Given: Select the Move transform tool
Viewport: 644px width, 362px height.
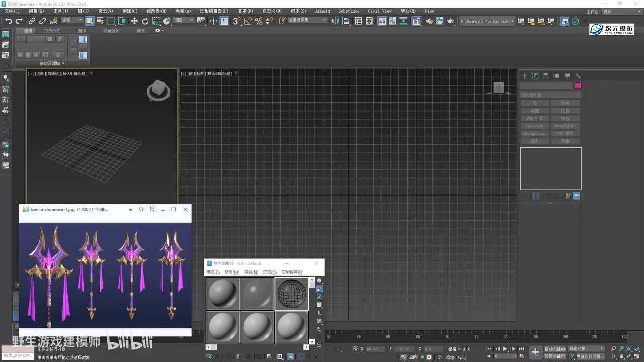Looking at the screenshot, I should pyautogui.click(x=134, y=21).
